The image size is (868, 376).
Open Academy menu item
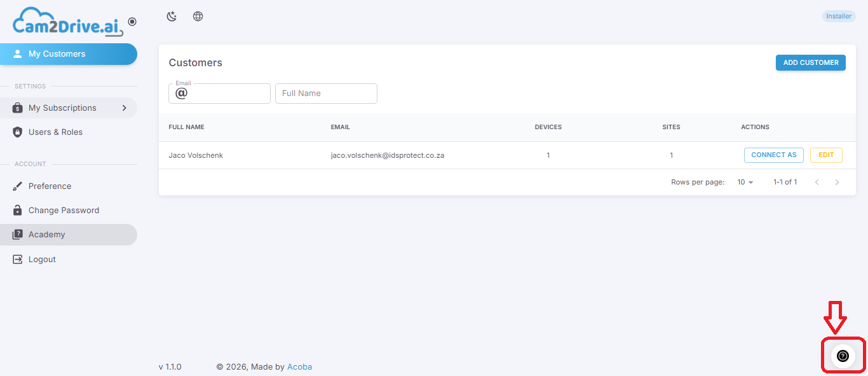tap(69, 235)
